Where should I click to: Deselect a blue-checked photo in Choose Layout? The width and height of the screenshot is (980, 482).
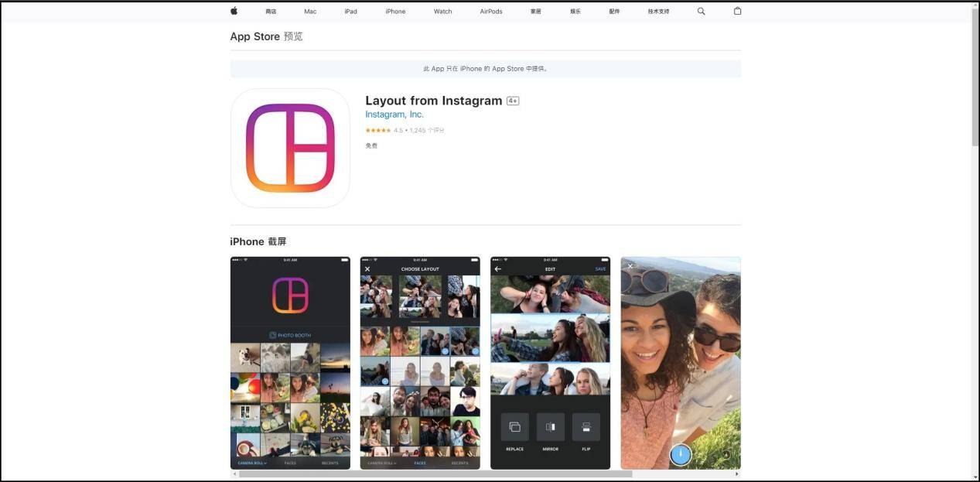446,352
